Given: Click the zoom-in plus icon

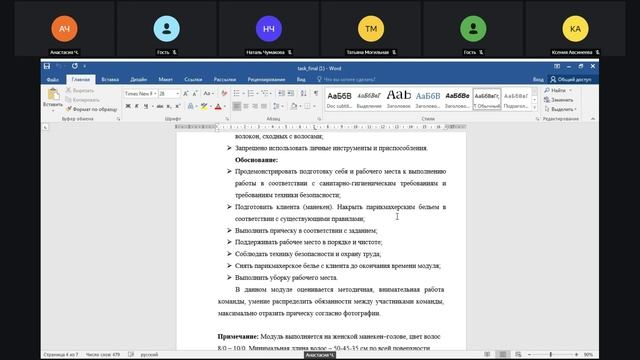Looking at the screenshot, I should [576, 354].
